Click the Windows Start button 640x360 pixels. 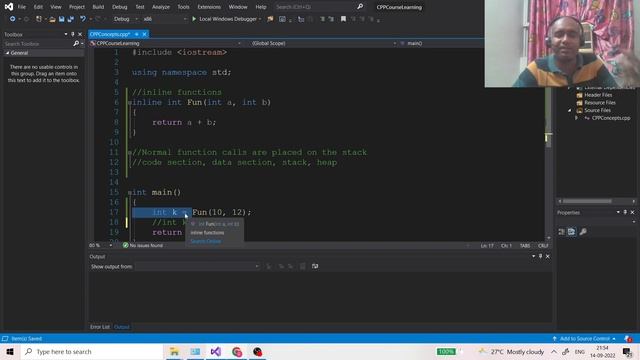(10, 351)
